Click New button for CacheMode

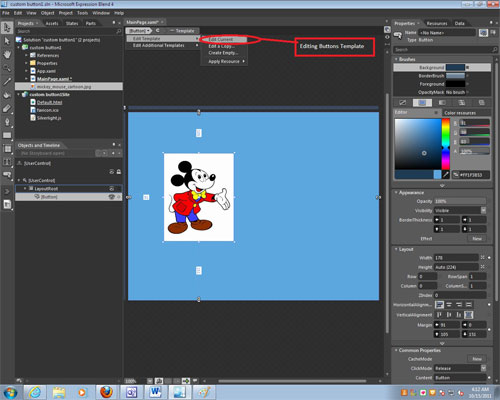476,359
